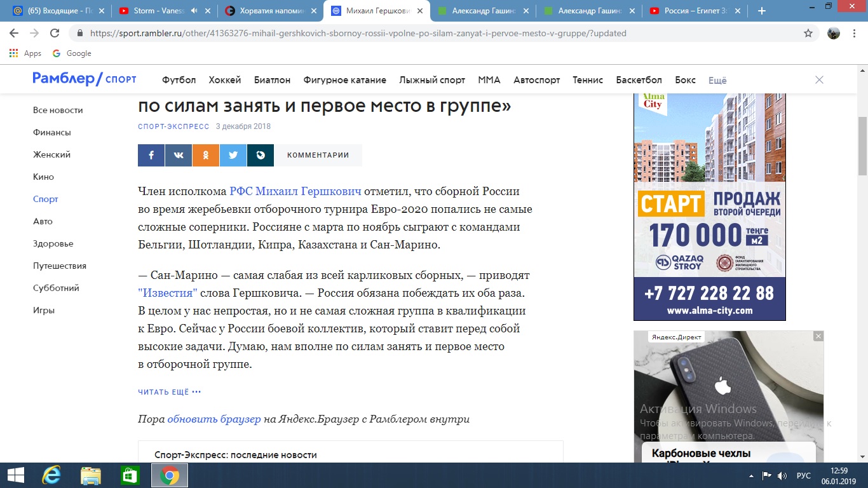Open Автоспорт section
The width and height of the screenshot is (868, 488).
537,80
